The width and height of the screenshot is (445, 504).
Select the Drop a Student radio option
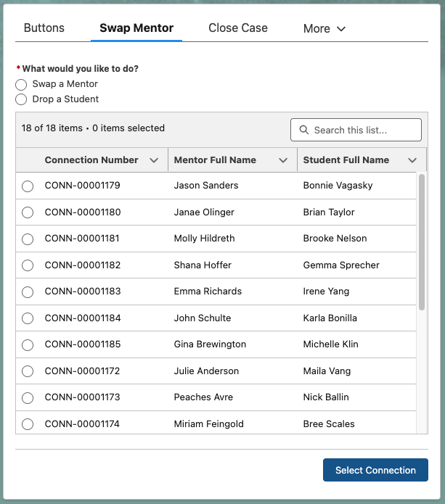pos(21,99)
